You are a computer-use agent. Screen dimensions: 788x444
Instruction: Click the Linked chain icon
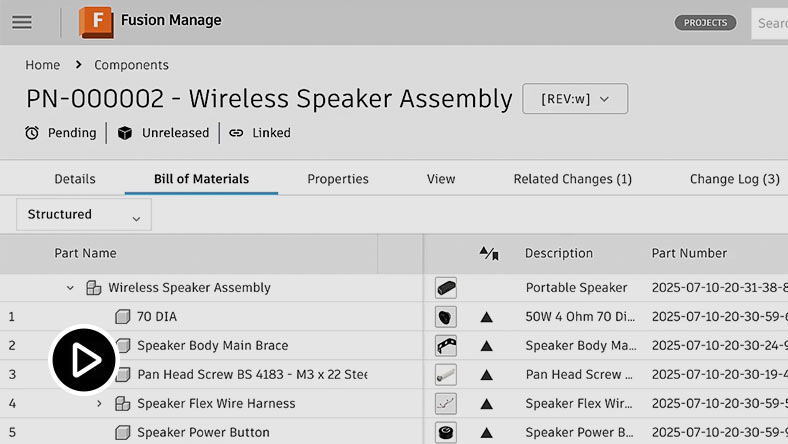coord(236,133)
